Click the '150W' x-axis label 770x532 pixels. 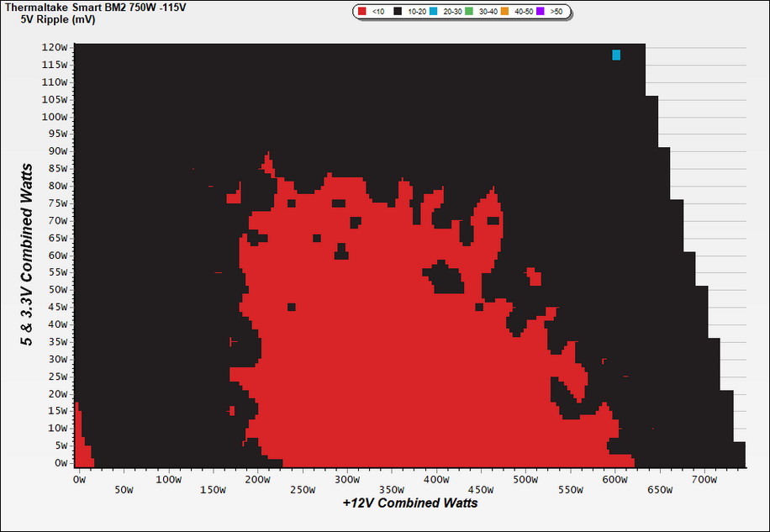(x=214, y=490)
